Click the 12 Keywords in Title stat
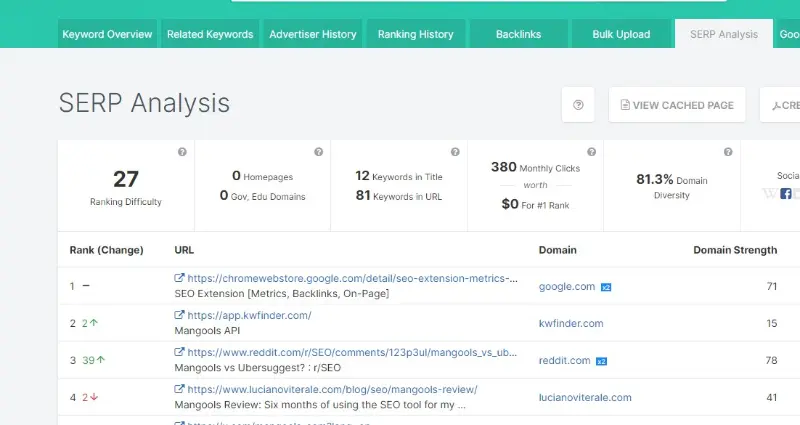 (398, 176)
